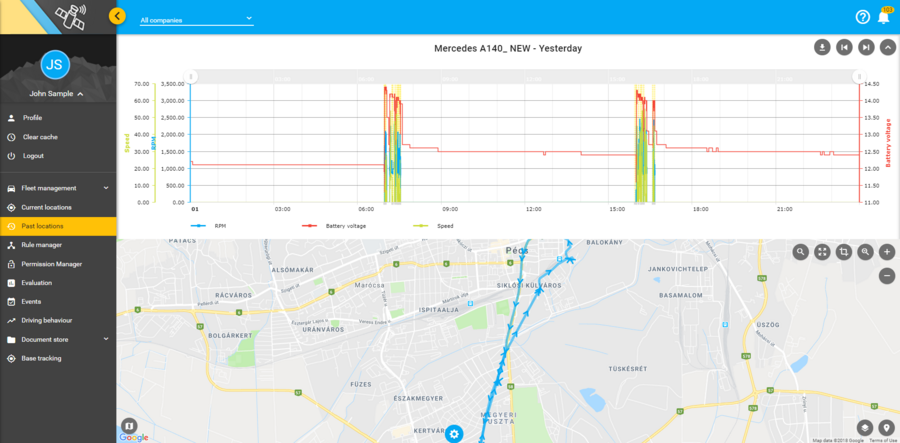Download the chart data

point(822,47)
